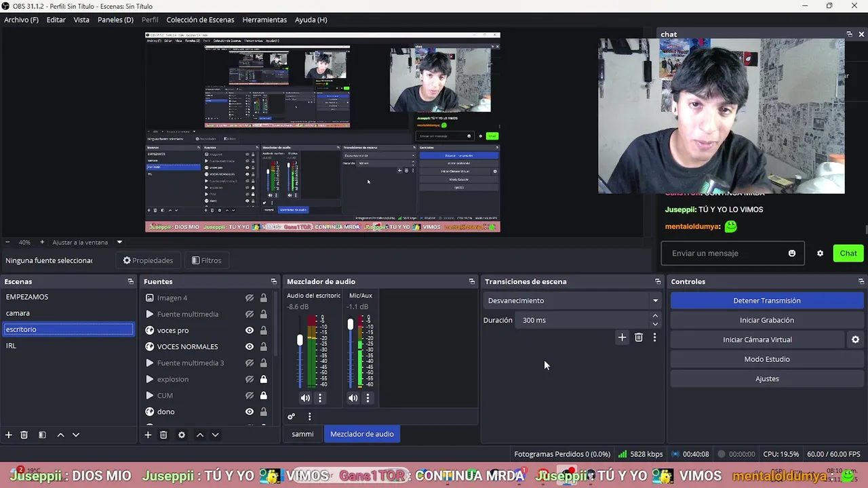Decrease transition duration with down arrow
868x488 pixels.
point(655,324)
